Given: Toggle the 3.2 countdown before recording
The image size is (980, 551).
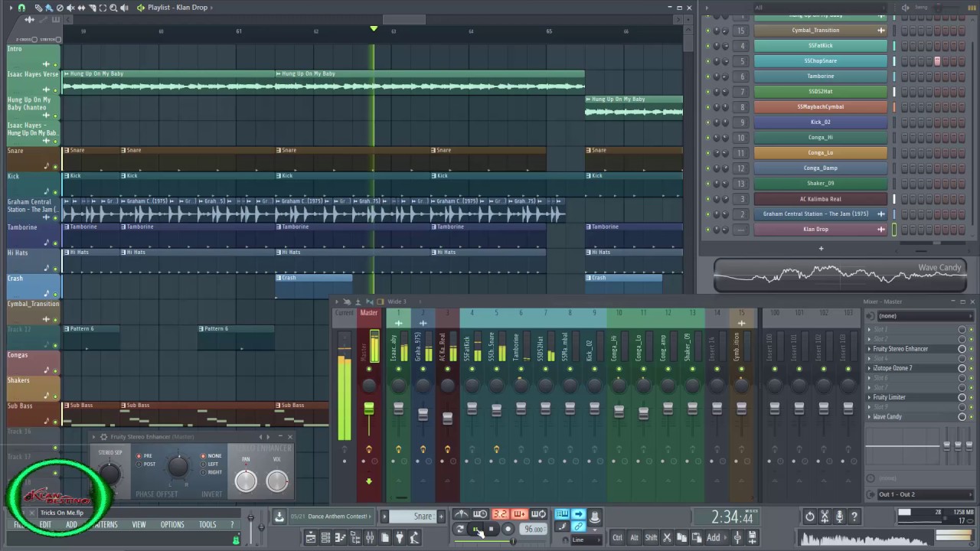Looking at the screenshot, I should coord(501,514).
